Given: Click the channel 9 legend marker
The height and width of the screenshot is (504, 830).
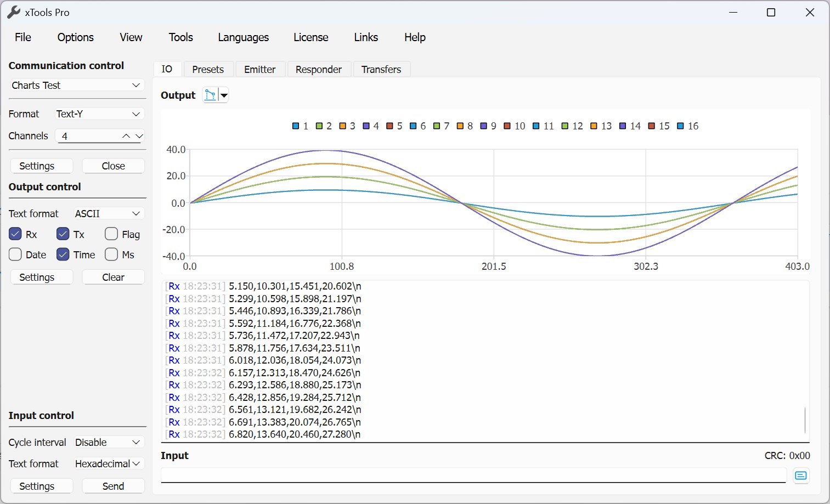Looking at the screenshot, I should click(484, 126).
